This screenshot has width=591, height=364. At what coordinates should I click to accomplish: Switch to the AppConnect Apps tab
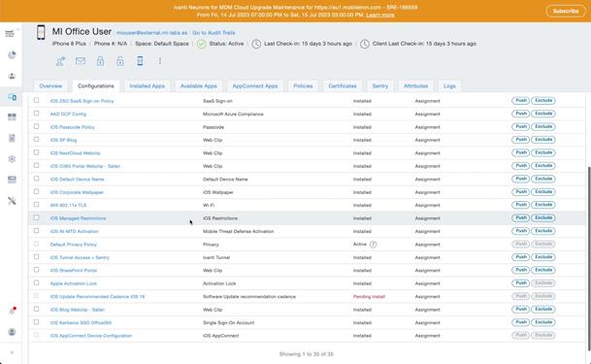(x=255, y=86)
